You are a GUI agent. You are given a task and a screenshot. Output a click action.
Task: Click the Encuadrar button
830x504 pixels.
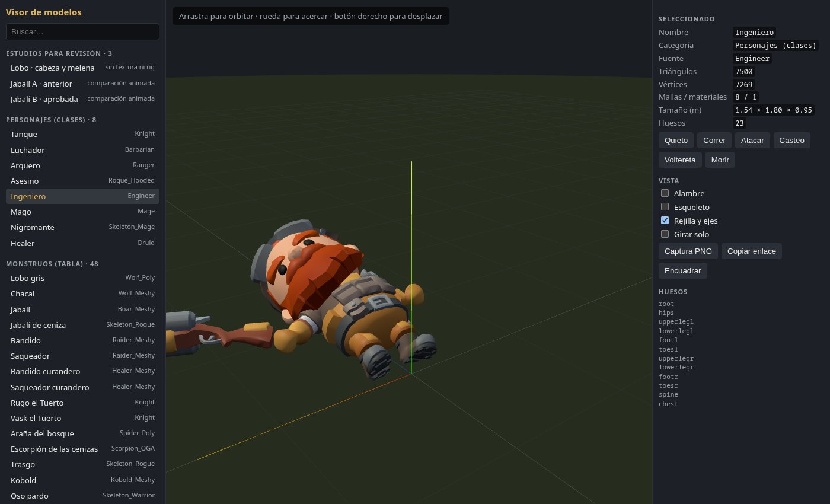(x=683, y=271)
